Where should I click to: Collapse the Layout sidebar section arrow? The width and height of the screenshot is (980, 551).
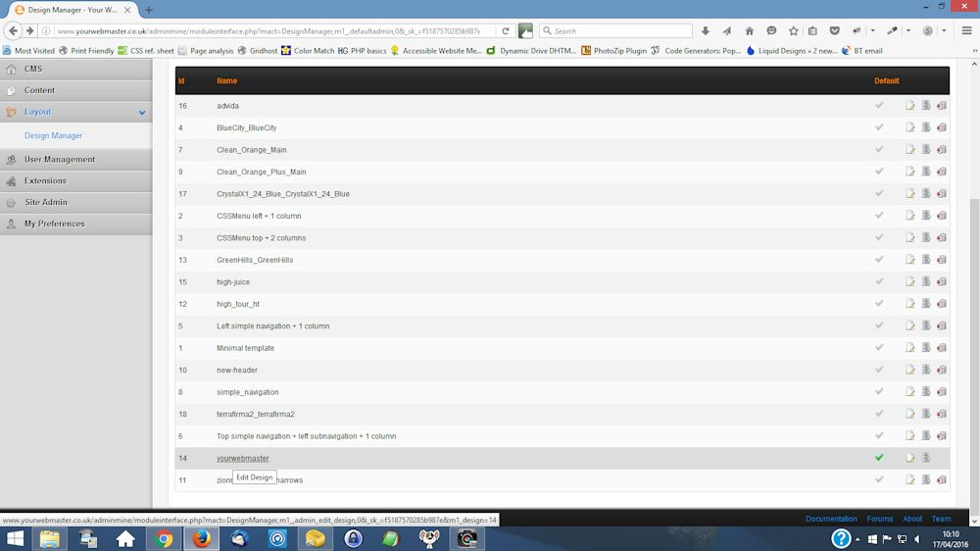[x=142, y=113]
